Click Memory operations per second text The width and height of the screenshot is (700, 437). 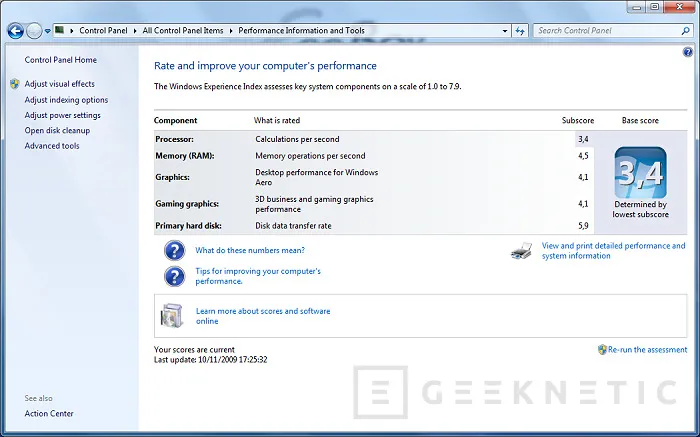pos(310,156)
